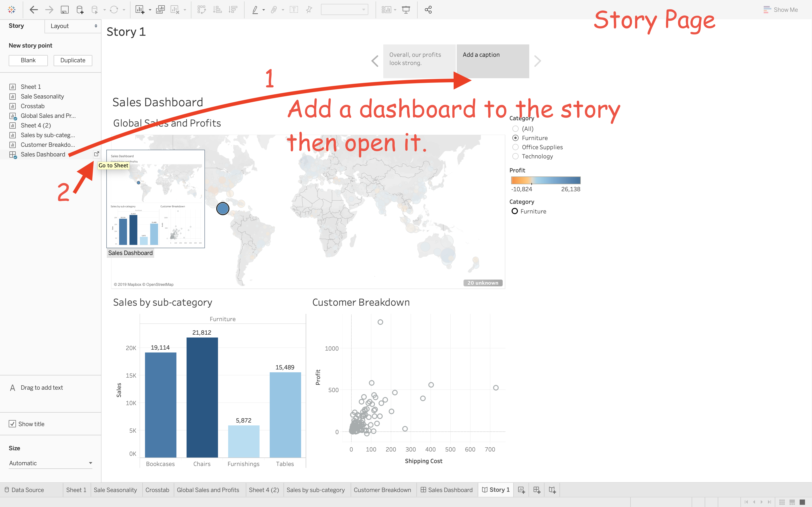Click the Blank story point button

click(28, 60)
